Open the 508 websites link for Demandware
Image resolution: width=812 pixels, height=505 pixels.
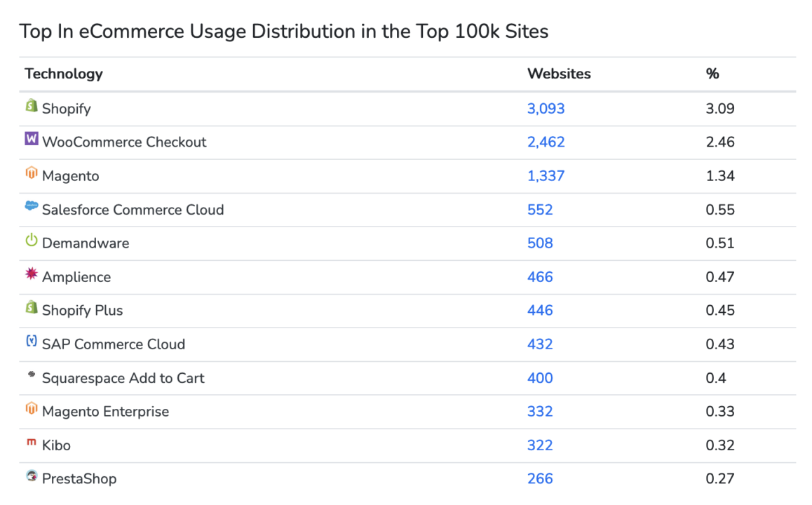point(540,243)
